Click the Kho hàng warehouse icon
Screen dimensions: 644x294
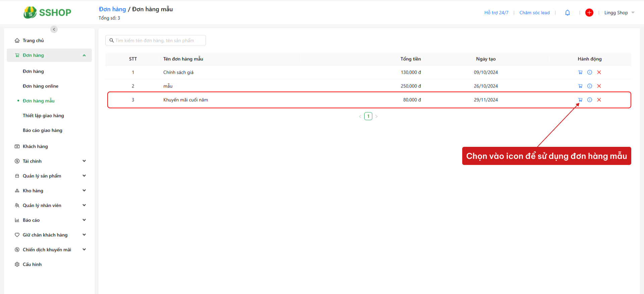tap(17, 191)
